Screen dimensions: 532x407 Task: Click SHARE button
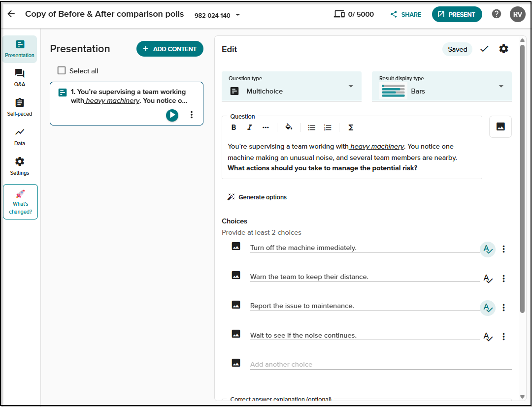point(406,14)
